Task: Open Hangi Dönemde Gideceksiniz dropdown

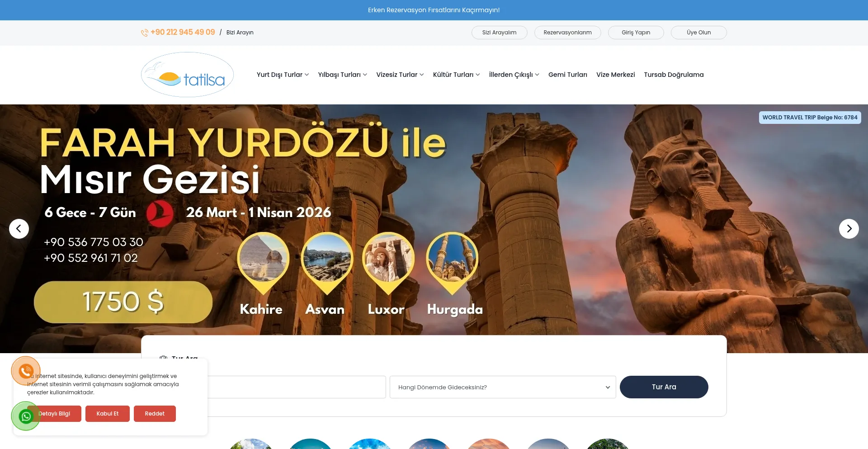Action: click(x=502, y=387)
